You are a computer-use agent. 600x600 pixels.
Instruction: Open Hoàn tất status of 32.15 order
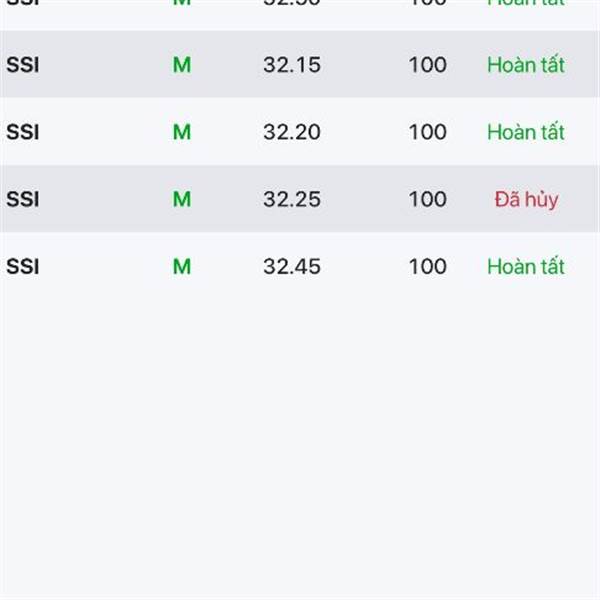coord(526,65)
